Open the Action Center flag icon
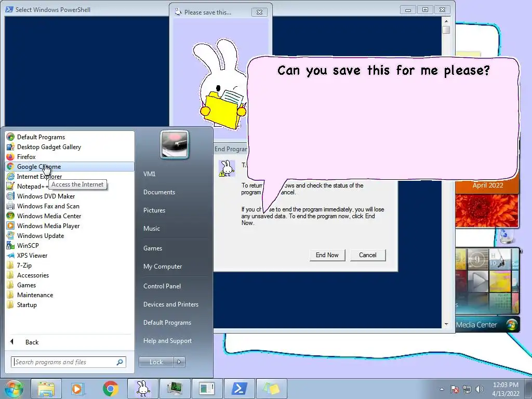Viewport: 532px width, 399px height. pyautogui.click(x=455, y=389)
